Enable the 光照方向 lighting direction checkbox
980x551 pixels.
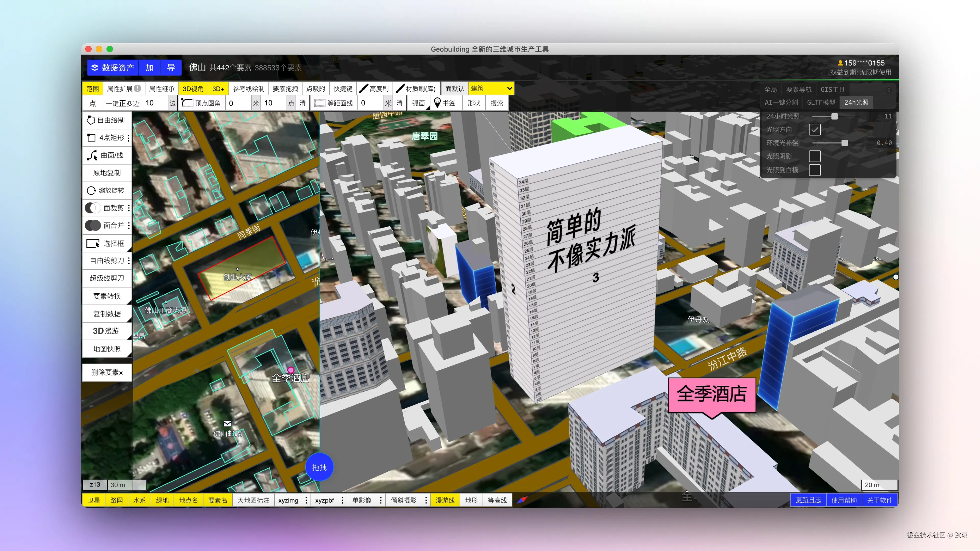point(815,130)
